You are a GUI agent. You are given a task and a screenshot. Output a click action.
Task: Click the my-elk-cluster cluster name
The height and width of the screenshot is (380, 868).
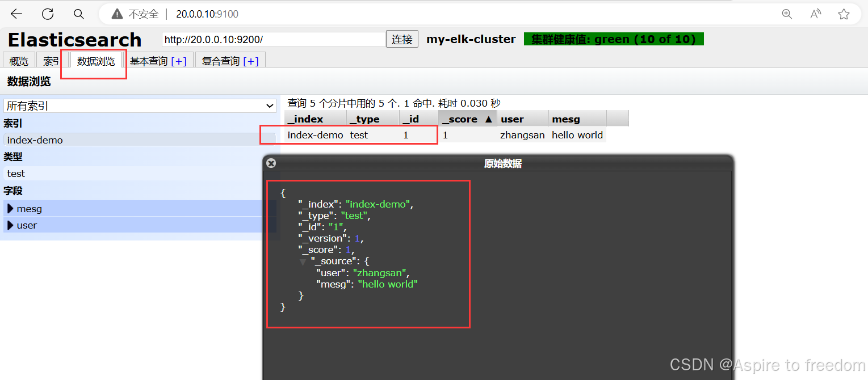point(471,39)
